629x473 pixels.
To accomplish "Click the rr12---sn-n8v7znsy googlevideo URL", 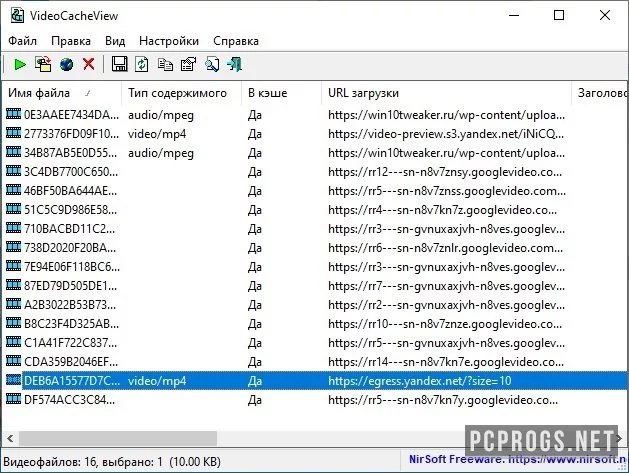I will (x=445, y=172).
